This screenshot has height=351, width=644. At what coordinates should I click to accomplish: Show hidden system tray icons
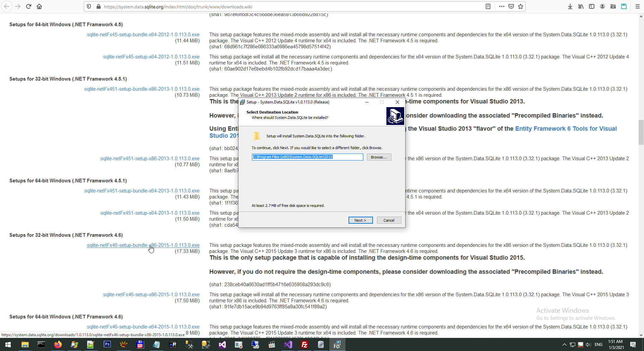[564, 345]
